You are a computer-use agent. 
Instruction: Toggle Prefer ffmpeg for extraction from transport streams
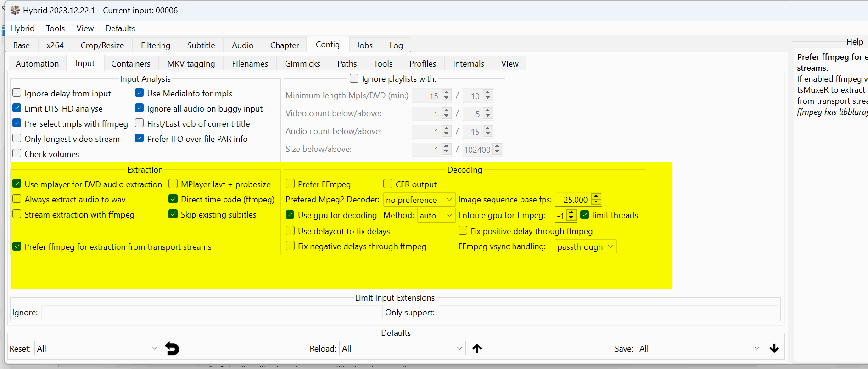click(x=17, y=246)
